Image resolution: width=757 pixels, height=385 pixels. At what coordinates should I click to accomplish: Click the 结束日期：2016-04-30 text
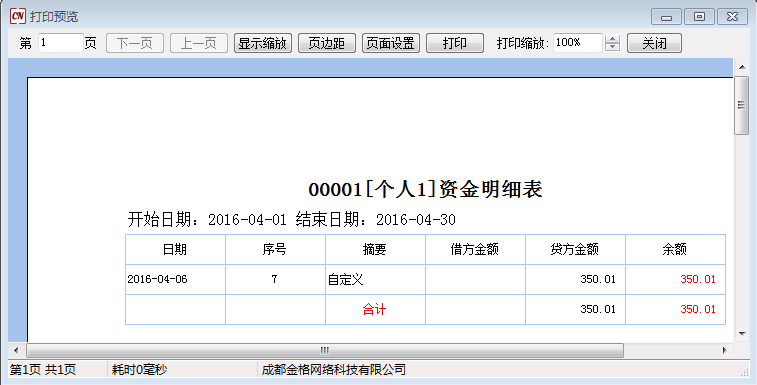pos(376,220)
